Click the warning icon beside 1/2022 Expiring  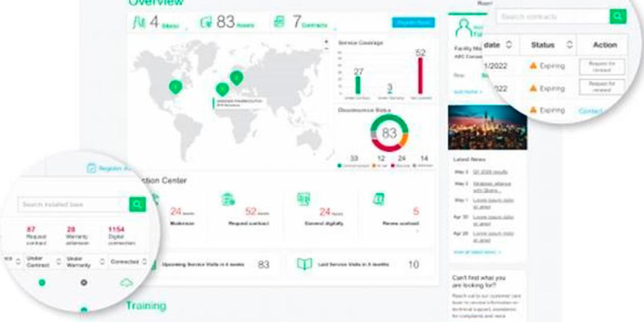click(x=533, y=65)
